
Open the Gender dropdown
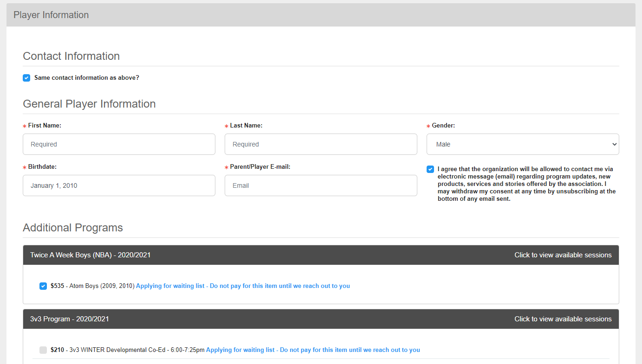tap(522, 144)
